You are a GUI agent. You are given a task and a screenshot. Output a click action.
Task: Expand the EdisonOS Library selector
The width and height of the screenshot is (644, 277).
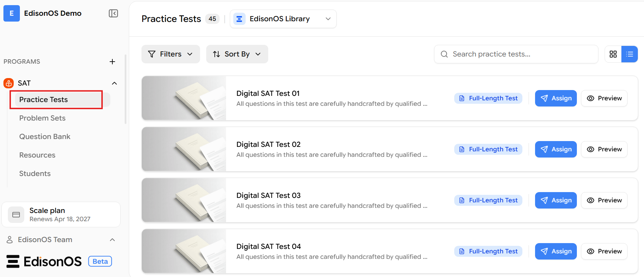pyautogui.click(x=283, y=19)
